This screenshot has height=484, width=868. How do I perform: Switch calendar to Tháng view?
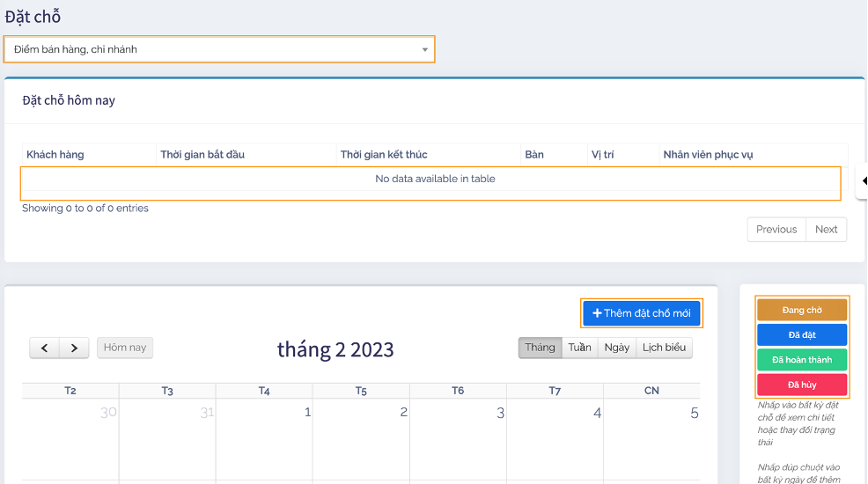(540, 348)
